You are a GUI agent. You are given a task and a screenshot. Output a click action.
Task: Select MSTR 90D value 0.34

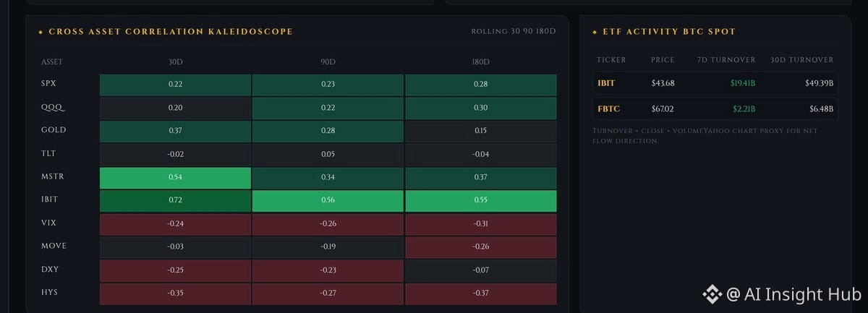tap(328, 178)
